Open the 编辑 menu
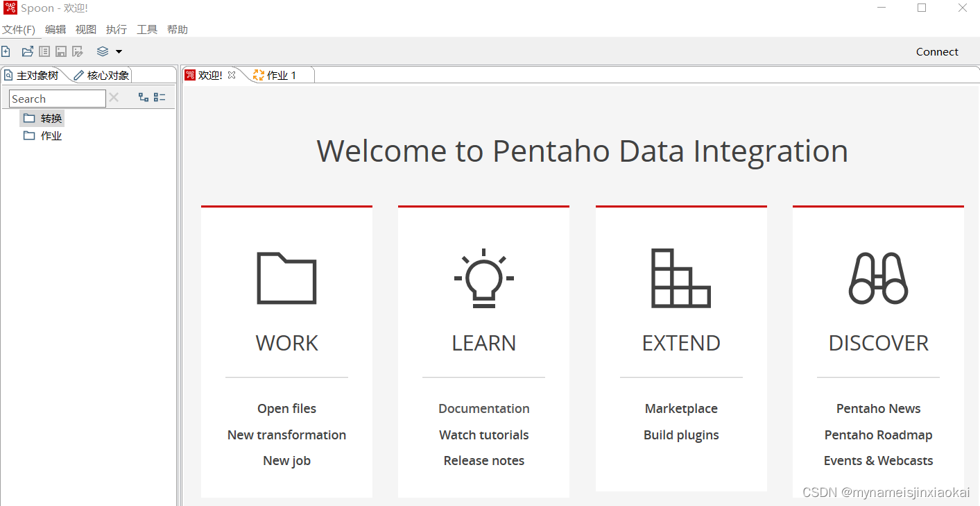The image size is (980, 506). tap(55, 30)
